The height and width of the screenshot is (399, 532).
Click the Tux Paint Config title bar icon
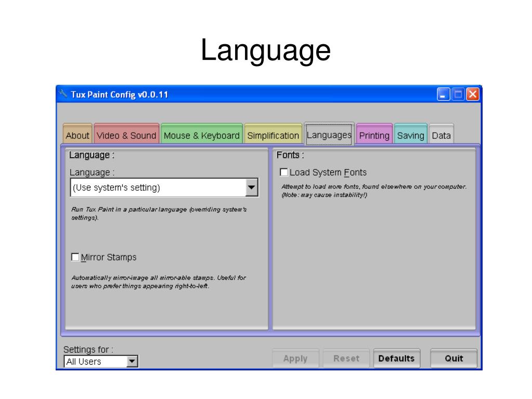(x=63, y=93)
